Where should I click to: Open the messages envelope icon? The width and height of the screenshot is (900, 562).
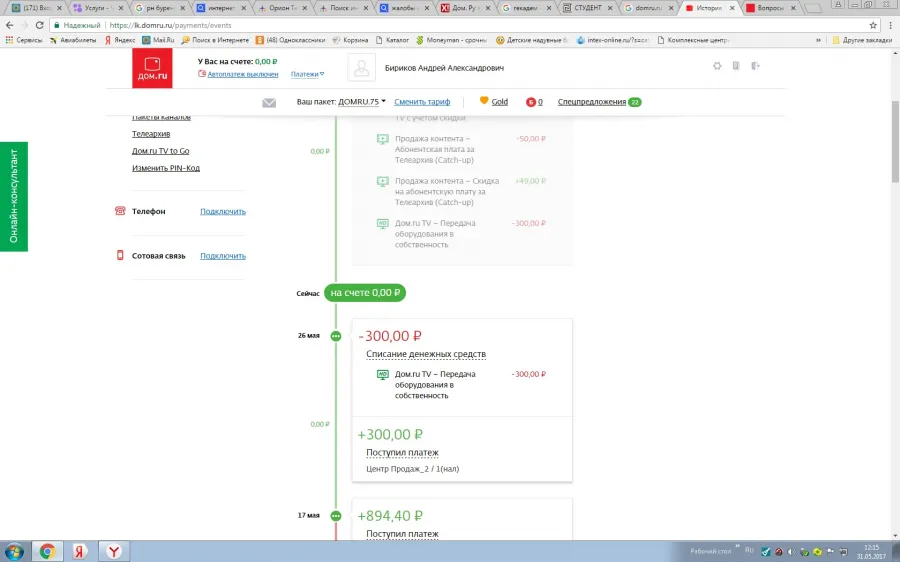coord(269,103)
